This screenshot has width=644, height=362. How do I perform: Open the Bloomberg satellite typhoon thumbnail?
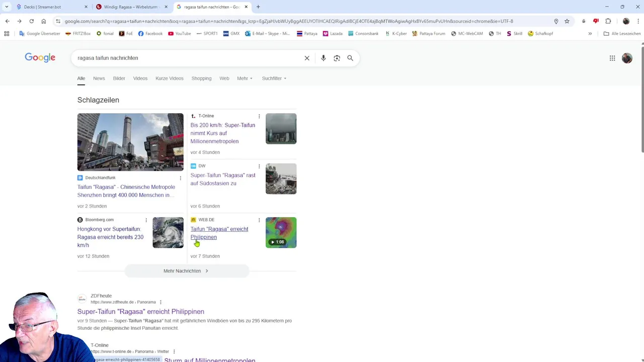pyautogui.click(x=168, y=233)
